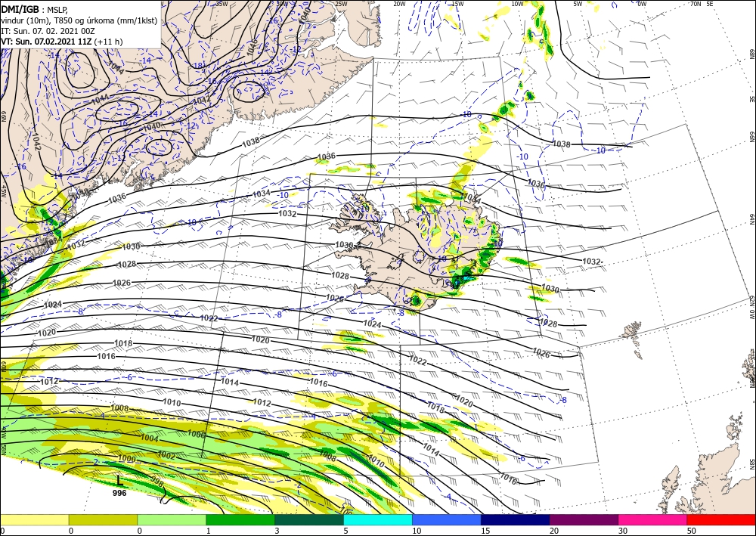Select the '996' low pressure value
Viewport: 756px width, 536px height.
(119, 493)
